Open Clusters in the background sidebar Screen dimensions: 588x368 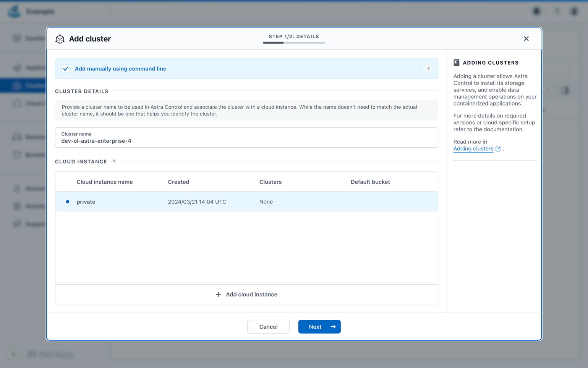point(23,86)
